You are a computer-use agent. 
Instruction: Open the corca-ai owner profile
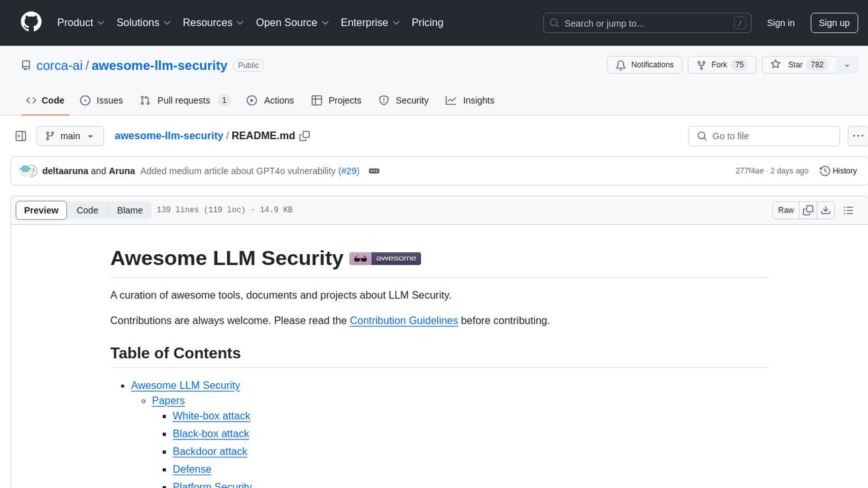click(x=59, y=65)
